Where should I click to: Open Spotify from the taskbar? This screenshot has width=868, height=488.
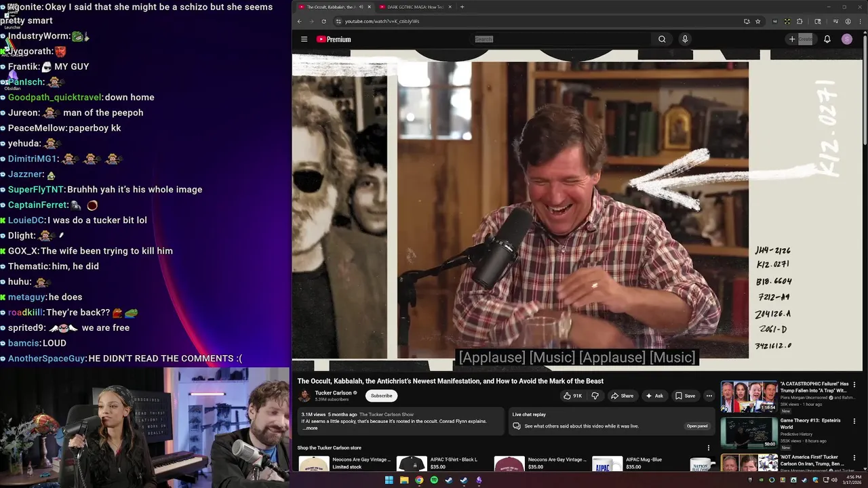pos(434,481)
